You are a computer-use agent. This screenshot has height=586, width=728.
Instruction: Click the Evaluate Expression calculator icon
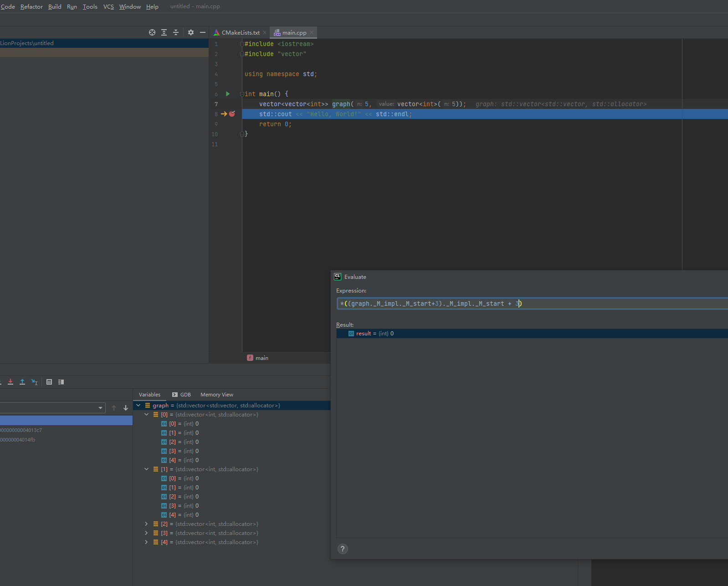coord(49,382)
